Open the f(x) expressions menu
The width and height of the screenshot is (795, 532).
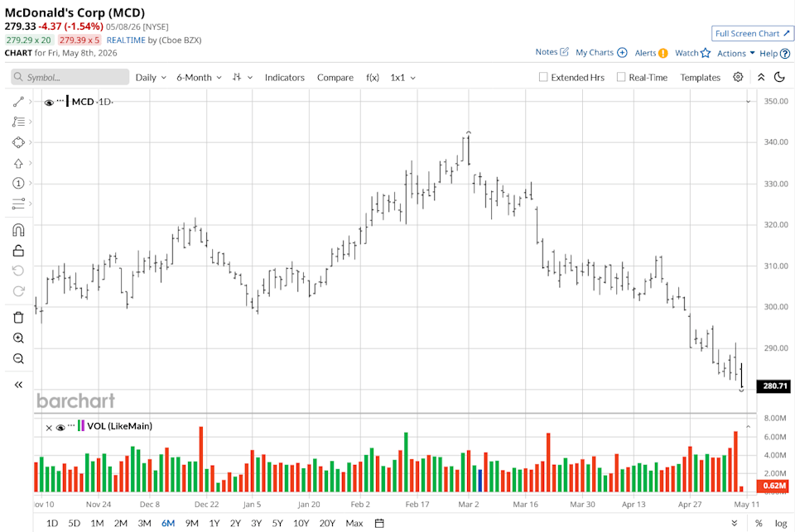pos(372,78)
